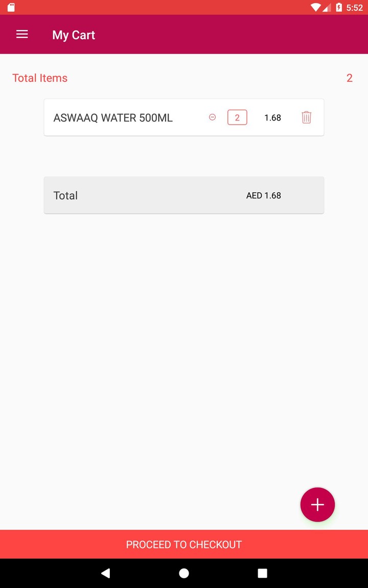Tap the Wi-Fi status icon
Image resolution: width=368 pixels, height=588 pixels.
tap(315, 7)
